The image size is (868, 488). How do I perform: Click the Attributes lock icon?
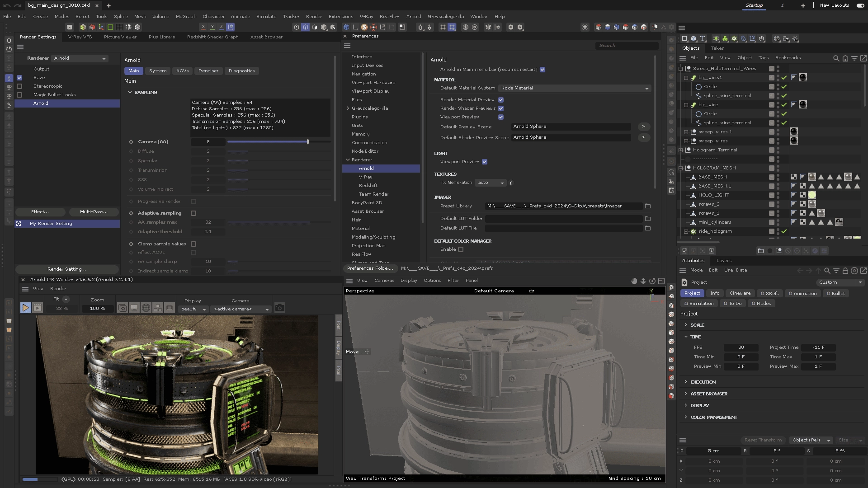[x=845, y=271]
